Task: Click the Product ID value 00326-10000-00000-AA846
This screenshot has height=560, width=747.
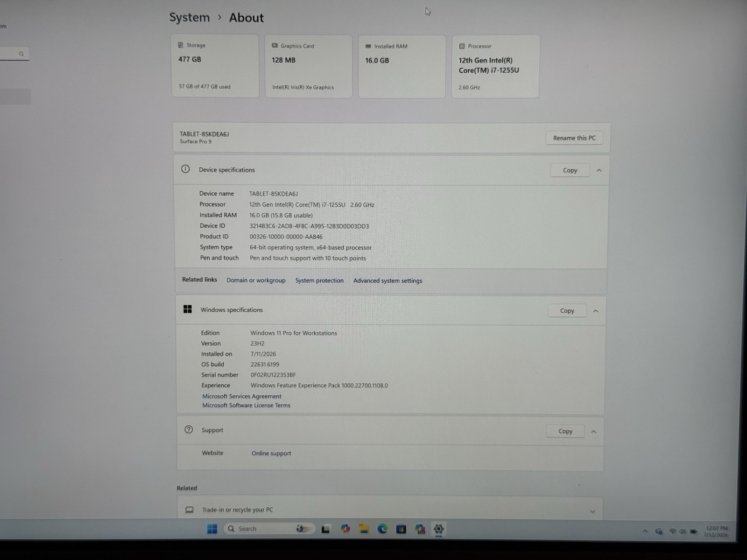Action: tap(286, 237)
